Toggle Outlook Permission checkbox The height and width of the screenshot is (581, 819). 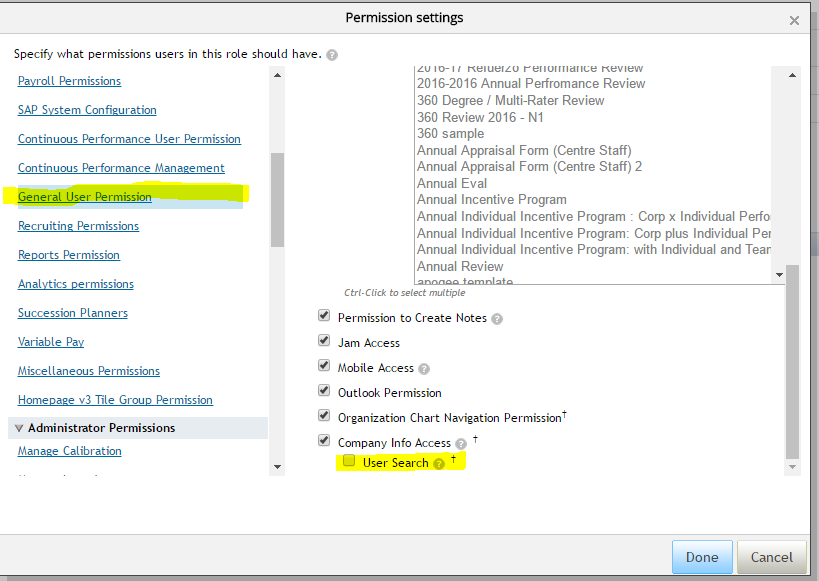point(324,390)
